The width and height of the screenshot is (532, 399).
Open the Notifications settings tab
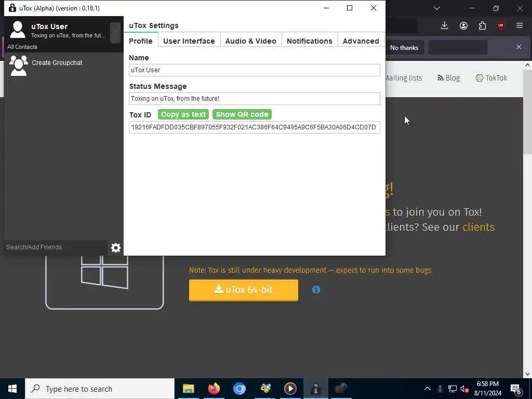pos(310,41)
